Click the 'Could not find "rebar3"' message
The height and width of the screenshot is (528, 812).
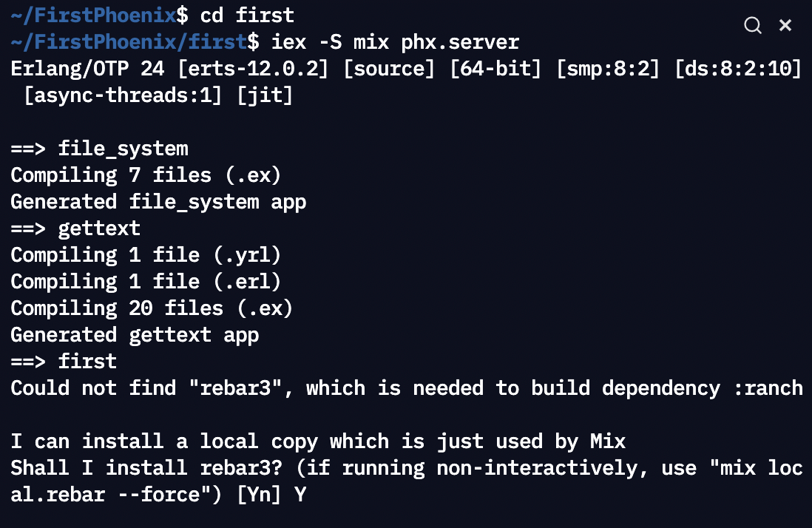(x=407, y=388)
